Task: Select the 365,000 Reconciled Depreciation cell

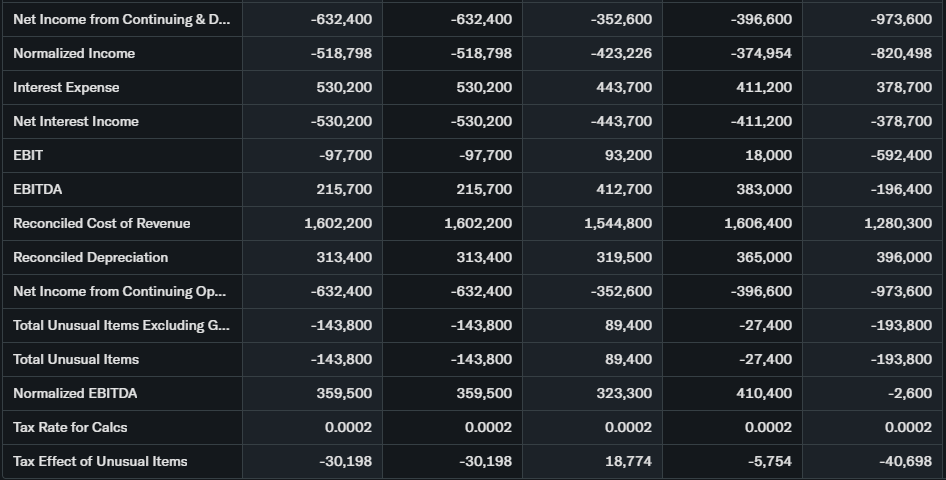Action: click(x=764, y=257)
